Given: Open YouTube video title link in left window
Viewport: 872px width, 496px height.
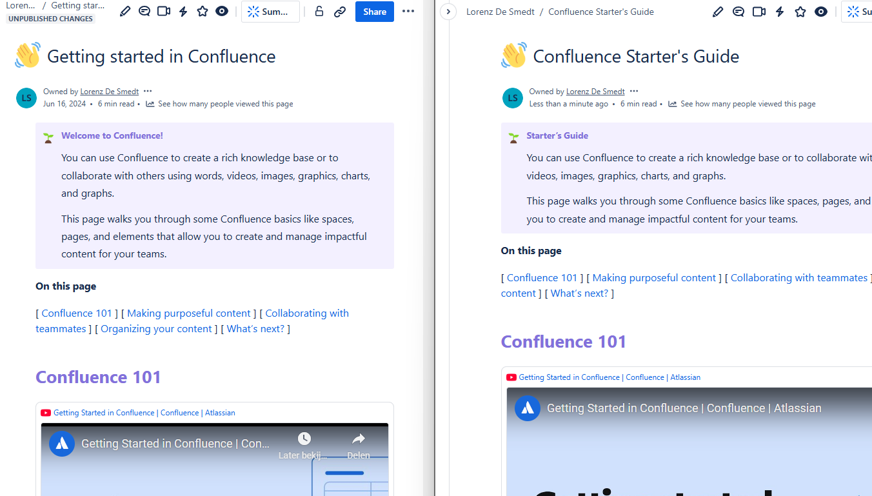Looking at the screenshot, I should 144,413.
